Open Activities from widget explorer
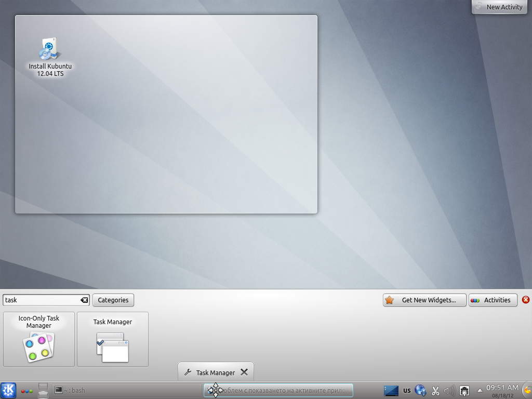Image resolution: width=532 pixels, height=399 pixels. point(493,300)
